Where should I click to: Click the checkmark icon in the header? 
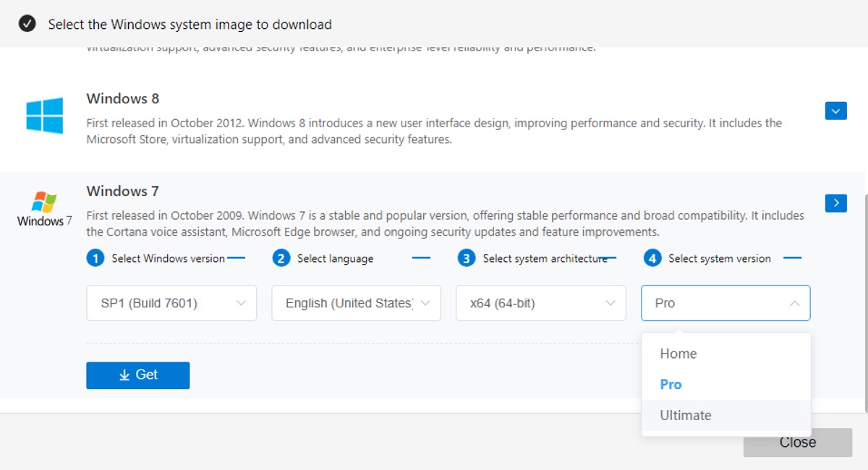pyautogui.click(x=27, y=24)
